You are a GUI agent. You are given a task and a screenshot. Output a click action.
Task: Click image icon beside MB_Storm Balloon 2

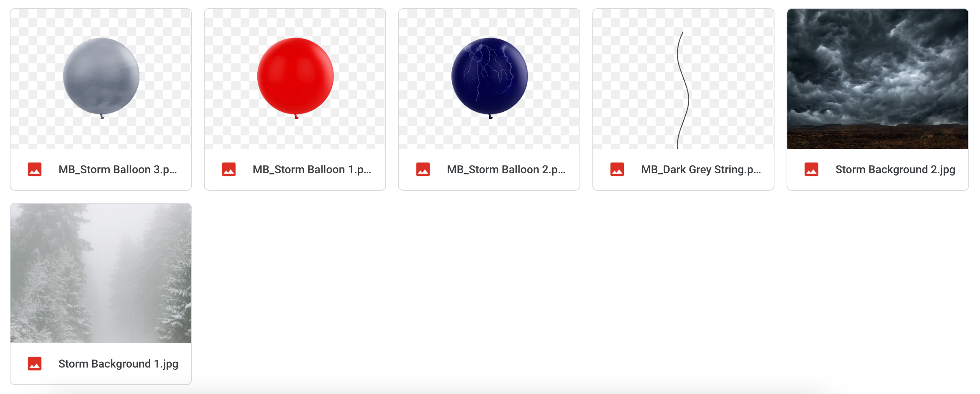click(423, 169)
